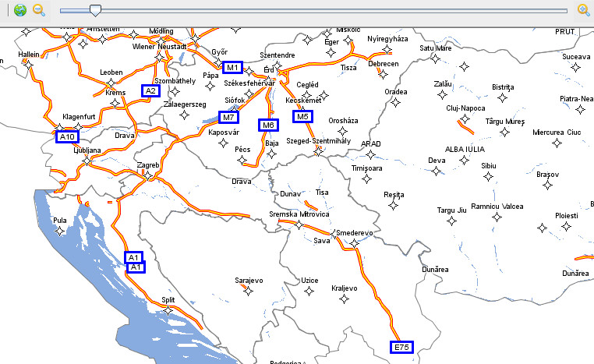Click the zoom level slider handle
The height and width of the screenshot is (364, 594).
(95, 10)
